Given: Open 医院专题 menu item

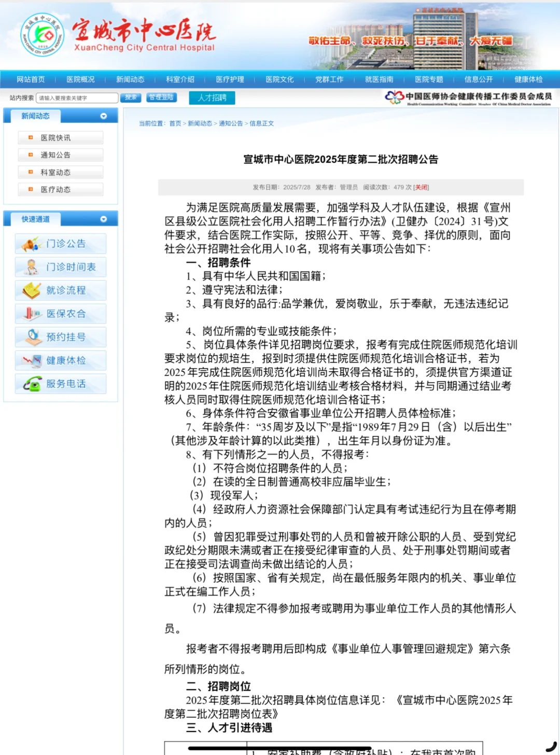Looking at the screenshot, I should click(x=429, y=79).
